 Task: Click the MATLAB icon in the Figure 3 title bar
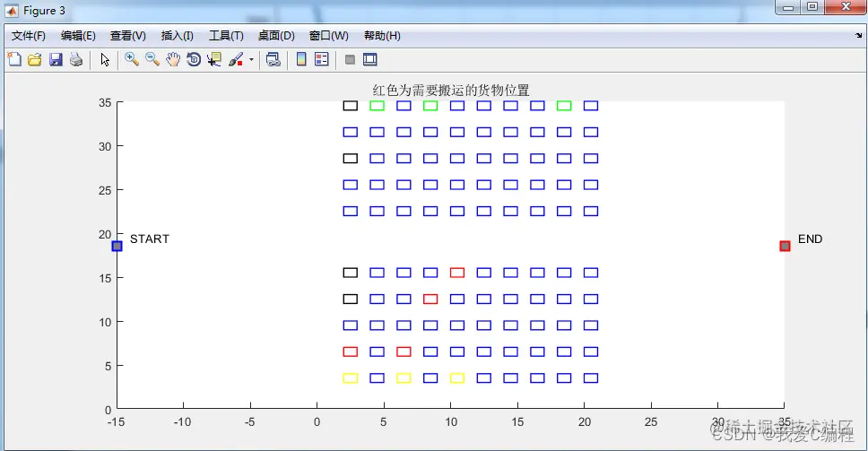(11, 11)
